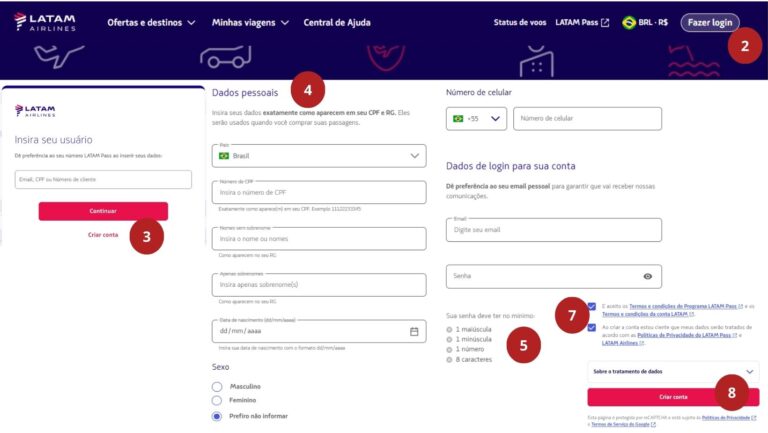Click the Número de CPF input field

[319, 192]
